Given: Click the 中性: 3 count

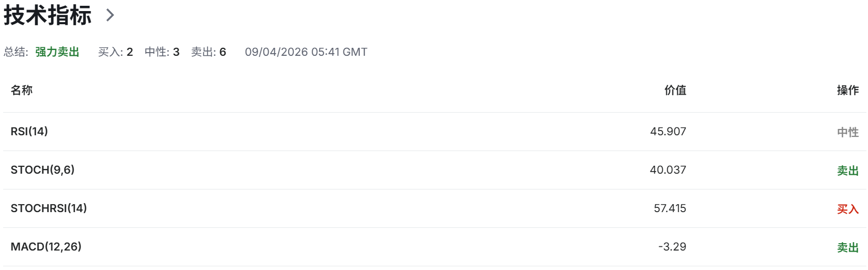Looking at the screenshot, I should pos(162,52).
